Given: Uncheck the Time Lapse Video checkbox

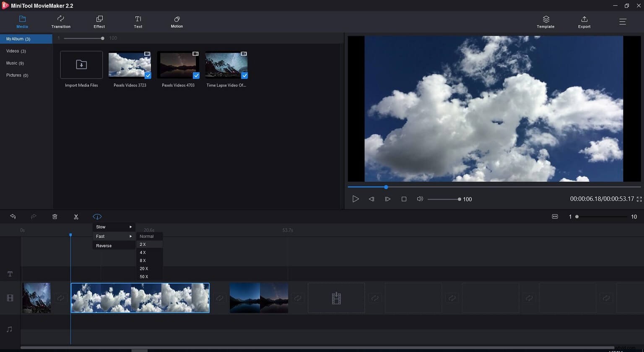Looking at the screenshot, I should 244,76.
